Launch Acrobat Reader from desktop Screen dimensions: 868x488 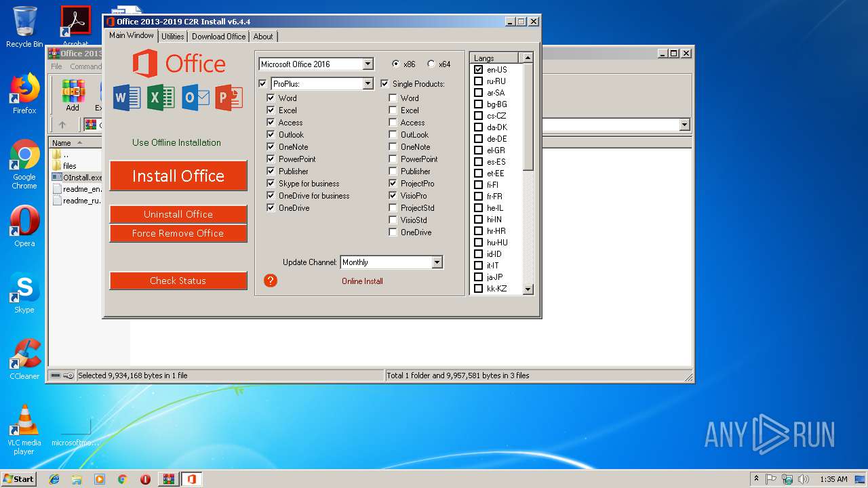(x=76, y=26)
